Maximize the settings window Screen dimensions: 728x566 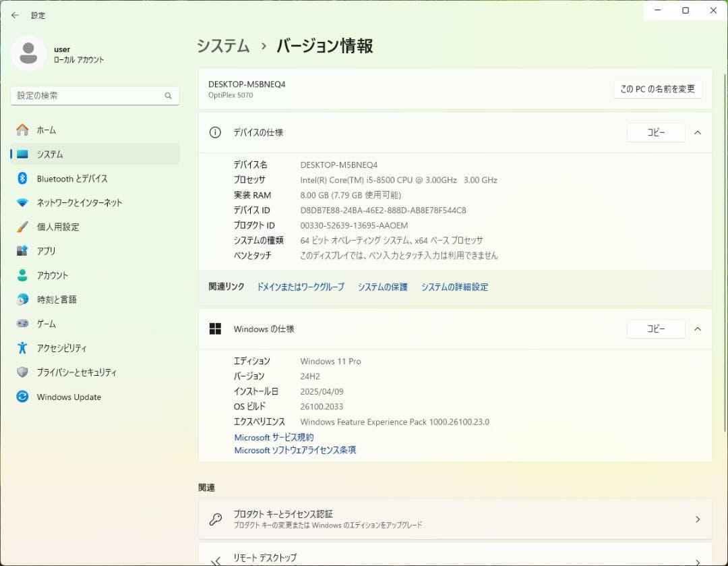686,10
